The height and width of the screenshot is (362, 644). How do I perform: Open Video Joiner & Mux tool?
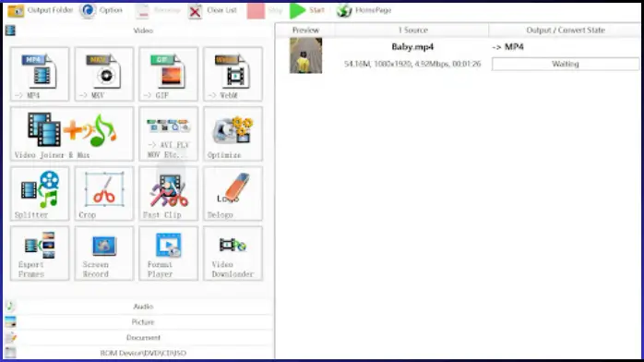(x=72, y=134)
